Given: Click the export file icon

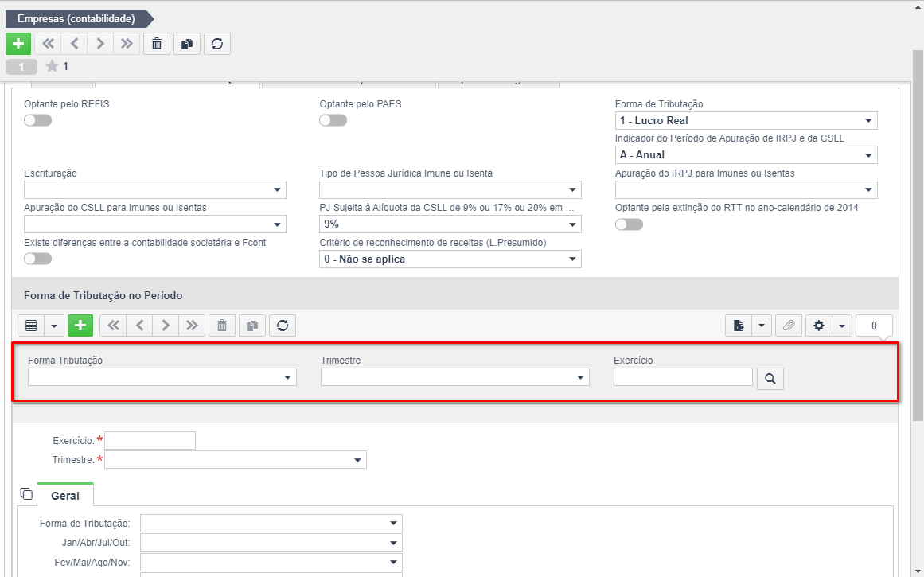Looking at the screenshot, I should point(739,326).
